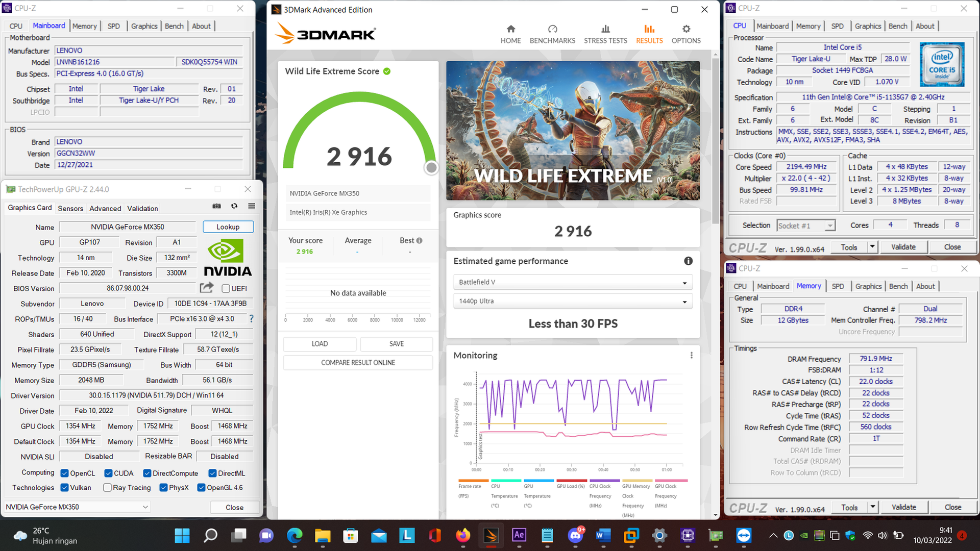The width and height of the screenshot is (980, 551).
Task: Click GPU-Z screenshot camera icon
Action: 217,206
